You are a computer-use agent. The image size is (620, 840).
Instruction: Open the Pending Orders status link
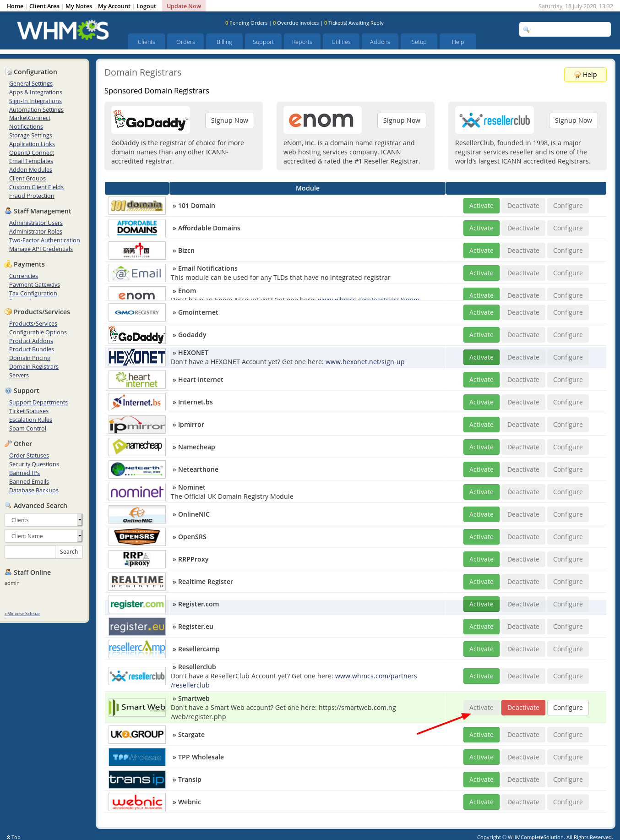tap(246, 23)
